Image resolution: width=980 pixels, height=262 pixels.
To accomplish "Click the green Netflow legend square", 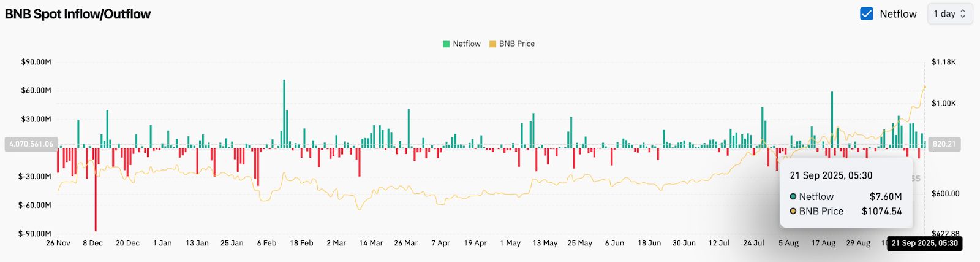I will click(x=447, y=44).
